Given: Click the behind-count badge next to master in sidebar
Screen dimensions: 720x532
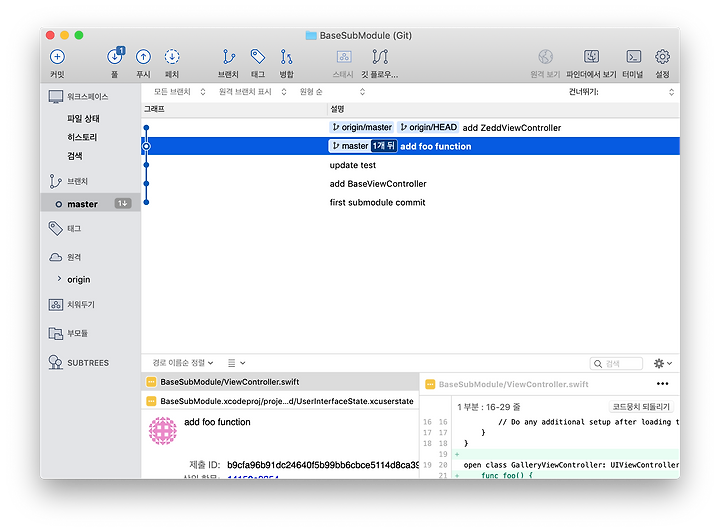Looking at the screenshot, I should 123,203.
